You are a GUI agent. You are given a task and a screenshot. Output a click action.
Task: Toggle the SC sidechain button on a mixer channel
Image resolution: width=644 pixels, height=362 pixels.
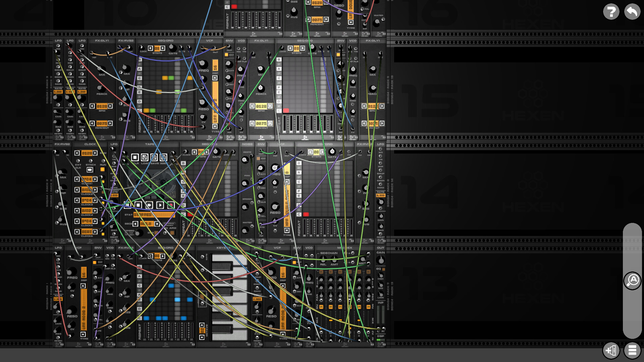[x=322, y=271]
